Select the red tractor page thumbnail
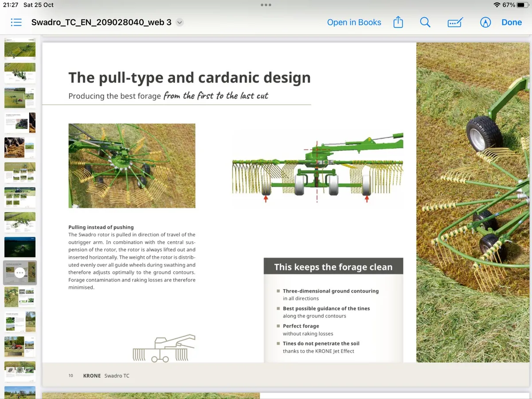Image resolution: width=532 pixels, height=399 pixels. 20,347
